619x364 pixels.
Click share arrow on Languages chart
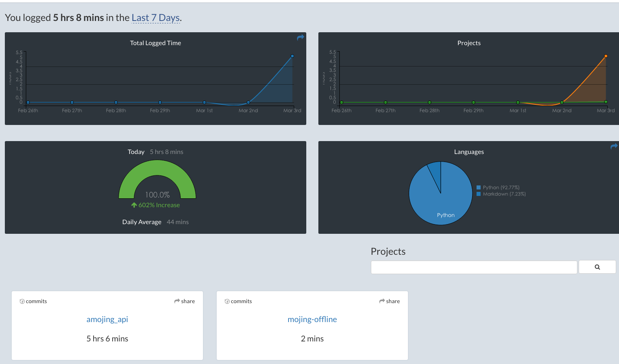[x=614, y=146]
